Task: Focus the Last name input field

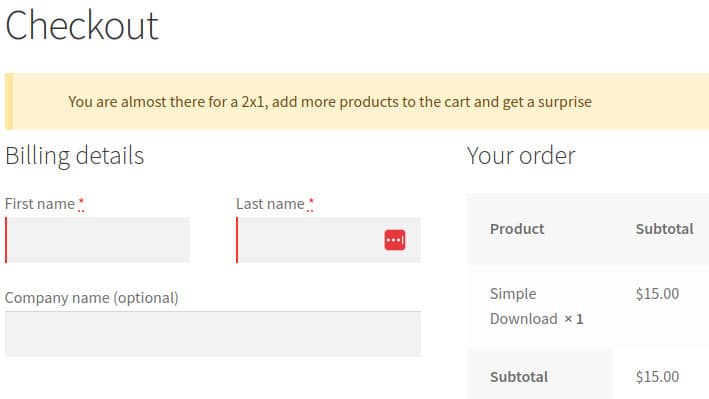Action: (328, 240)
